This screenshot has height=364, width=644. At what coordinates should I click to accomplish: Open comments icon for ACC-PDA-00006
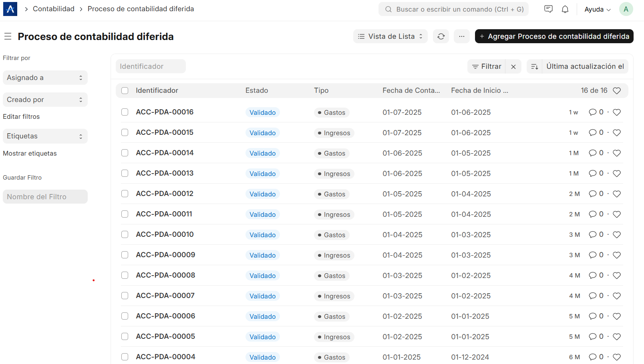(x=593, y=316)
